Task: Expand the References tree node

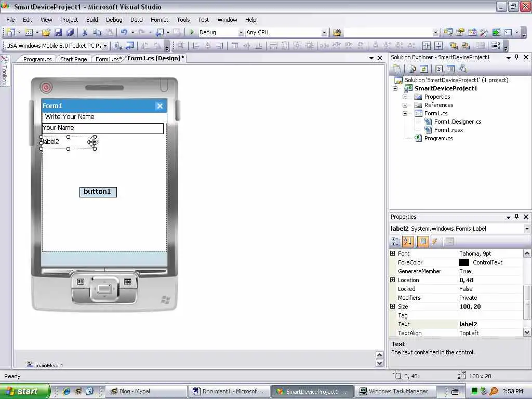Action: pos(405,105)
